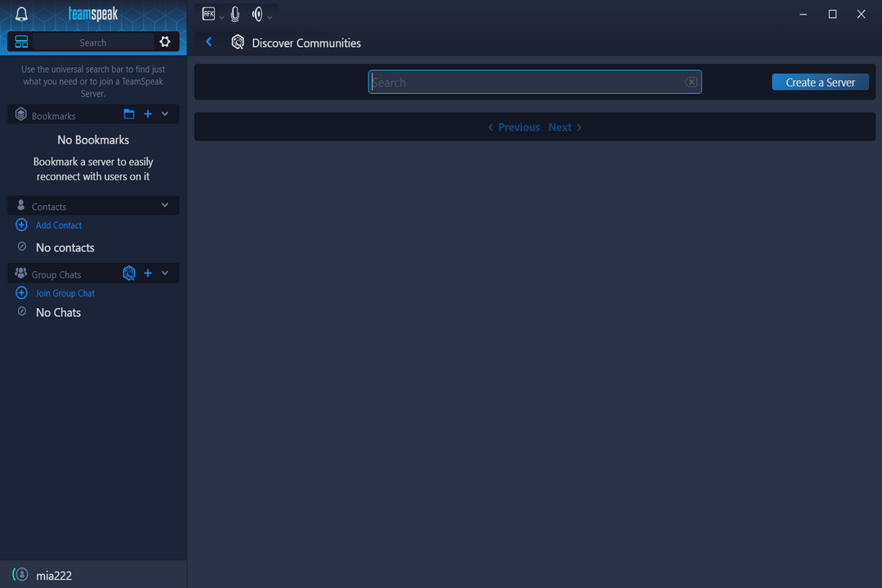Go back using the left arrow
Screen dimensions: 882x588
(x=209, y=42)
